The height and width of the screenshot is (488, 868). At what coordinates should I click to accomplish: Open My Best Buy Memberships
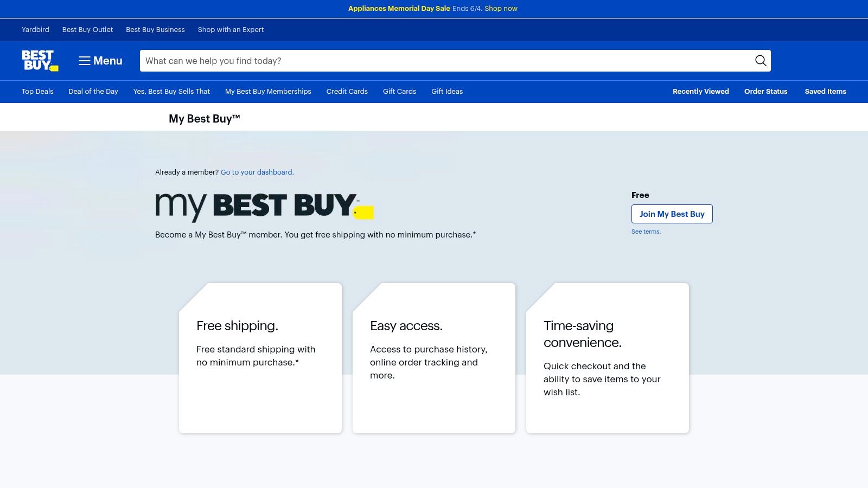coord(268,92)
